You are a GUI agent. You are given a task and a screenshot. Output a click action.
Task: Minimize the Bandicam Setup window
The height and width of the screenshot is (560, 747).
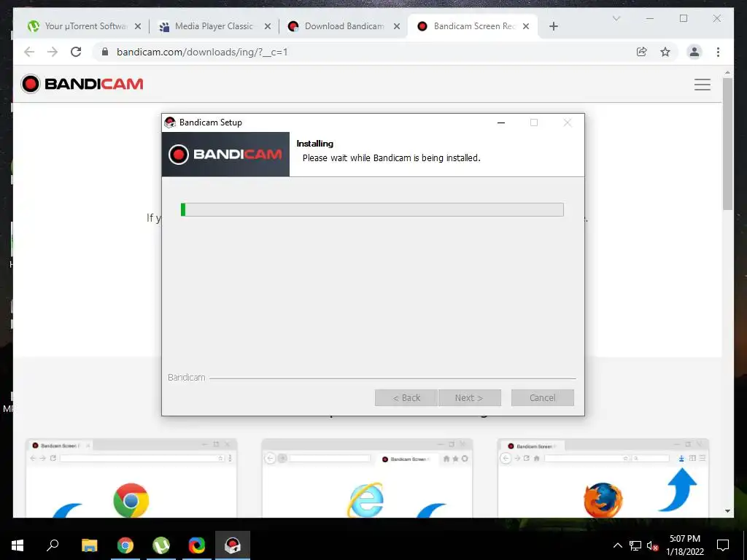tap(500, 122)
